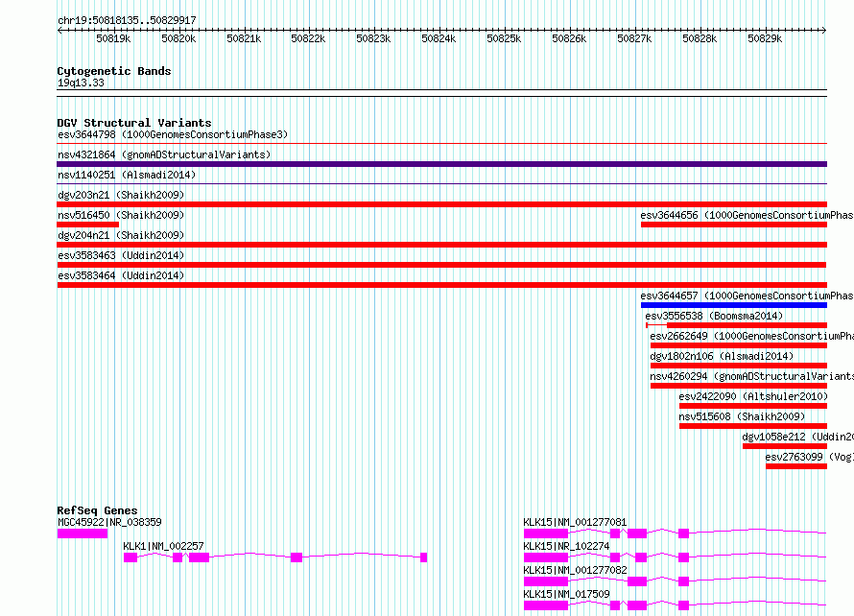
Task: Click the thick purple bar of nsv4321864
Action: pyautogui.click(x=441, y=164)
